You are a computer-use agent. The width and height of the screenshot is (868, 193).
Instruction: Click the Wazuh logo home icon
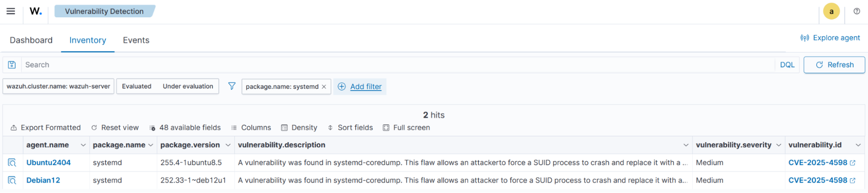pos(36,11)
